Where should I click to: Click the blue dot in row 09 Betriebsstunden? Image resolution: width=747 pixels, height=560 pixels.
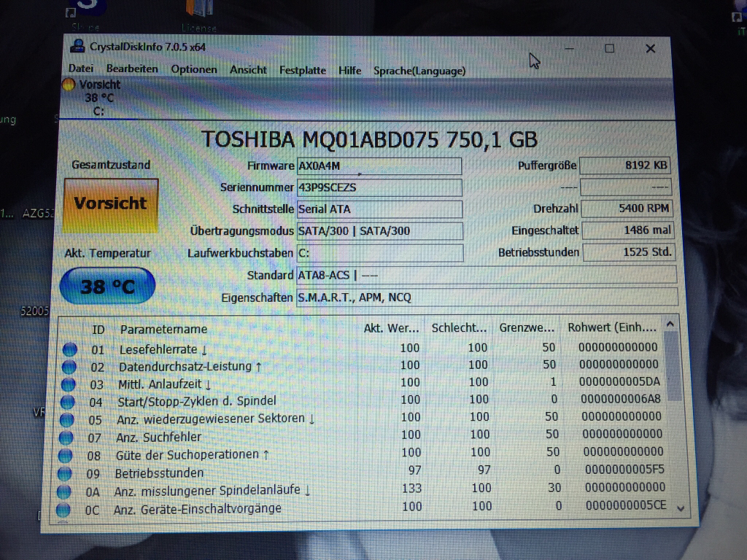[64, 473]
